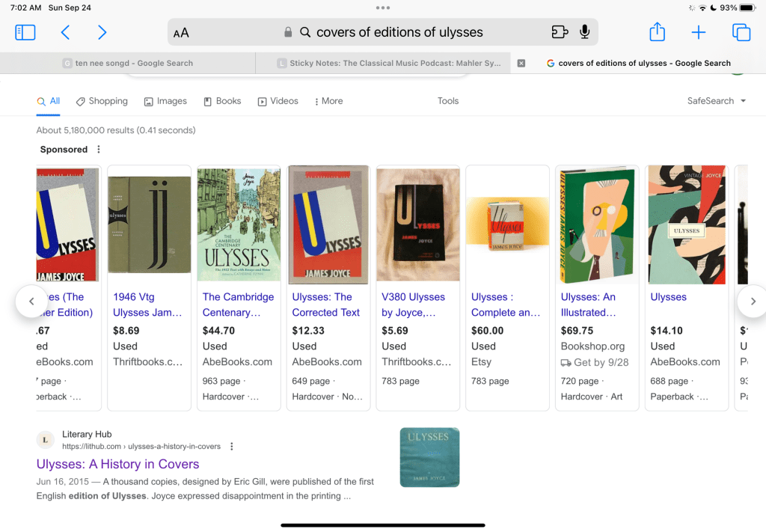The image size is (766, 532).
Task: Go back to the previous page
Action: [65, 32]
